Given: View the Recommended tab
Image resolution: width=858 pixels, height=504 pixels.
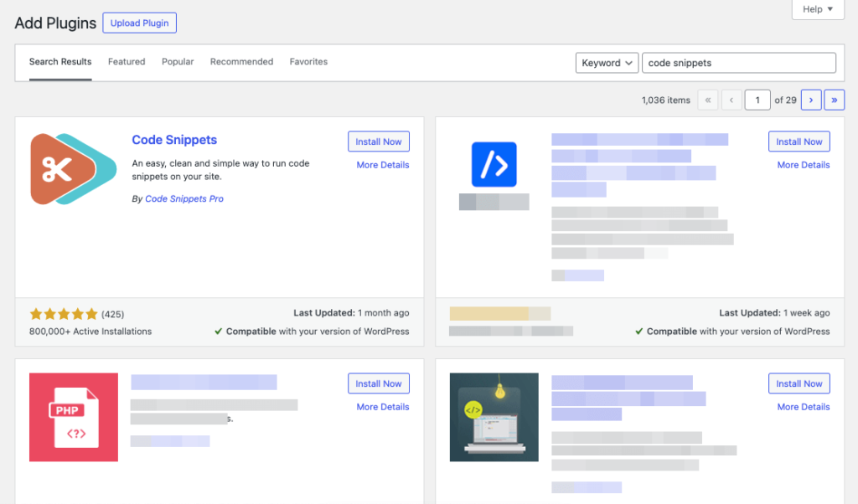Looking at the screenshot, I should point(241,61).
